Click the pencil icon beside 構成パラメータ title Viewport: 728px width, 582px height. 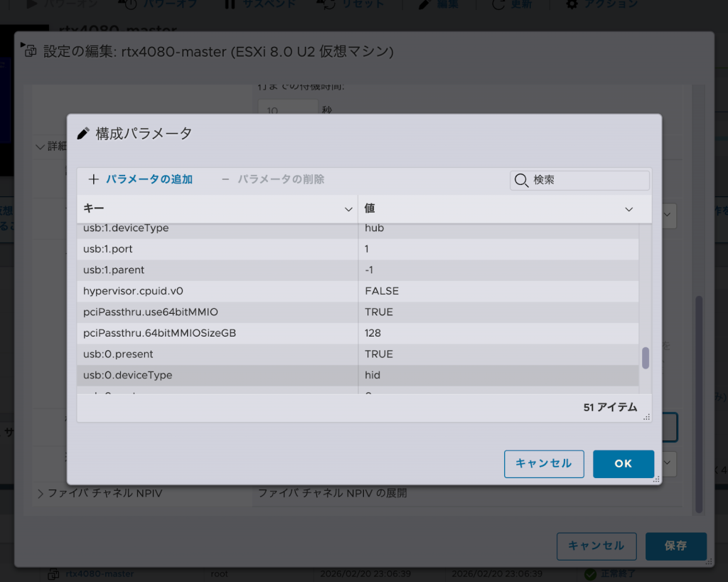pyautogui.click(x=83, y=133)
